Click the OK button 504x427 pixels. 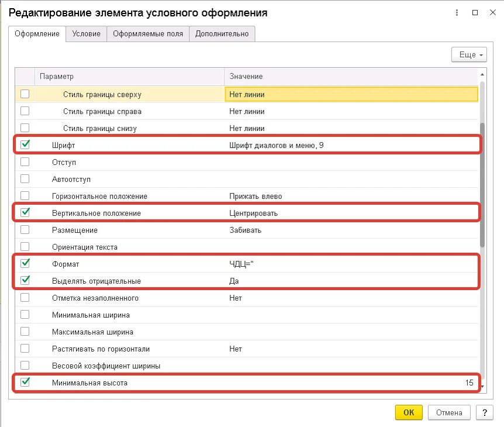pos(408,412)
